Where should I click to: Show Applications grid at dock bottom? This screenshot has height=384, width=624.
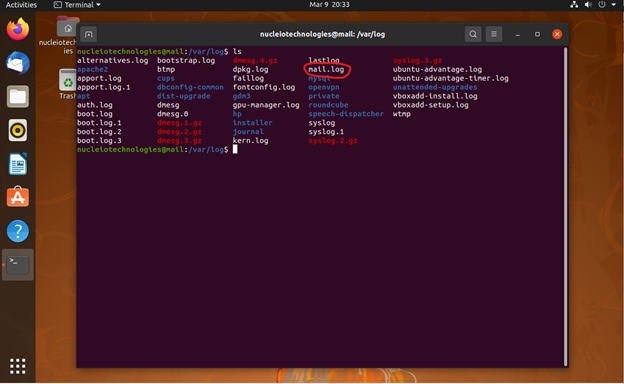click(18, 366)
